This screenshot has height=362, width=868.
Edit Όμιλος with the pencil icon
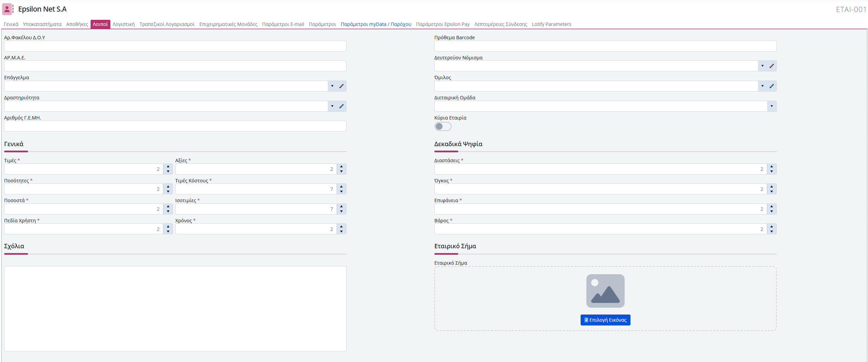[772, 86]
